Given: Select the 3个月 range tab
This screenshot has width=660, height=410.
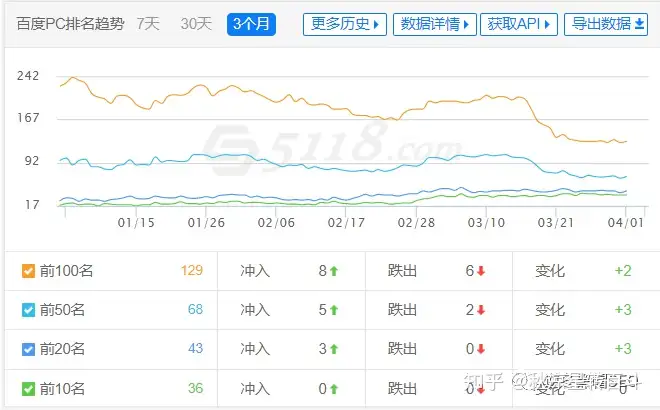Looking at the screenshot, I should coord(251,24).
